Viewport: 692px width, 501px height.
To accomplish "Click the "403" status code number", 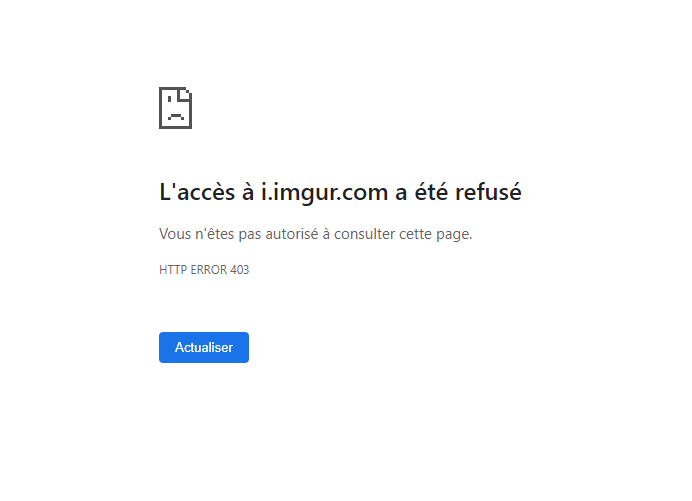I will tap(239, 270).
